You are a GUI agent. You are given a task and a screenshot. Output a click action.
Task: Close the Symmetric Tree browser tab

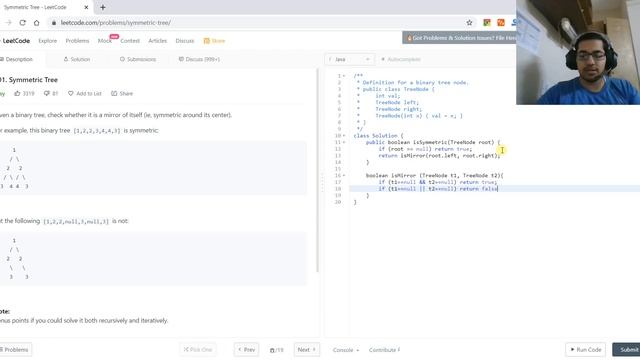coord(86,7)
